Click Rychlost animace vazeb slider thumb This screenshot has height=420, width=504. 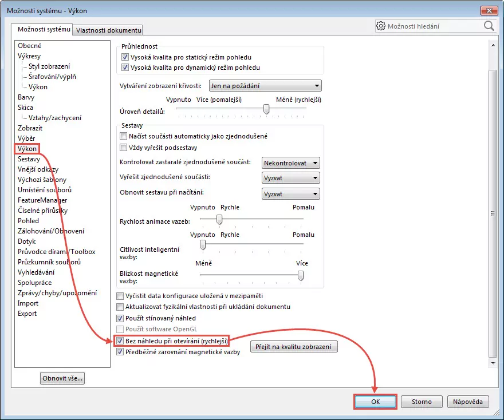[219, 219]
